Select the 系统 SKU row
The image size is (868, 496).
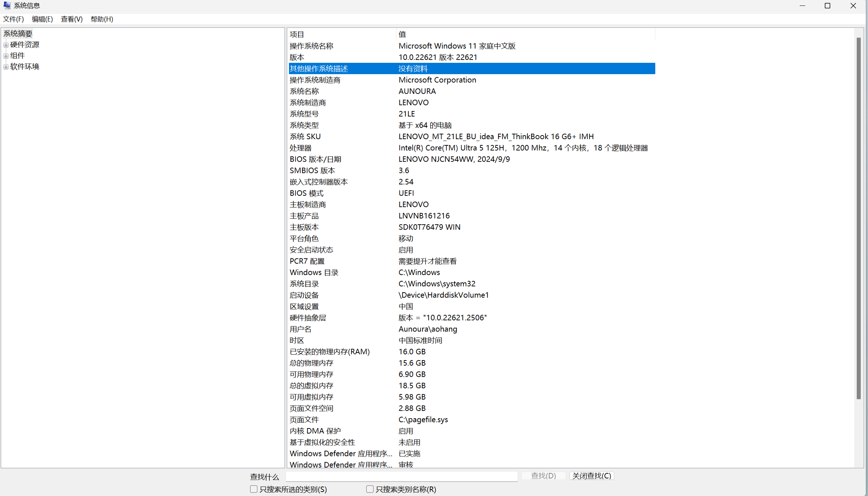305,137
